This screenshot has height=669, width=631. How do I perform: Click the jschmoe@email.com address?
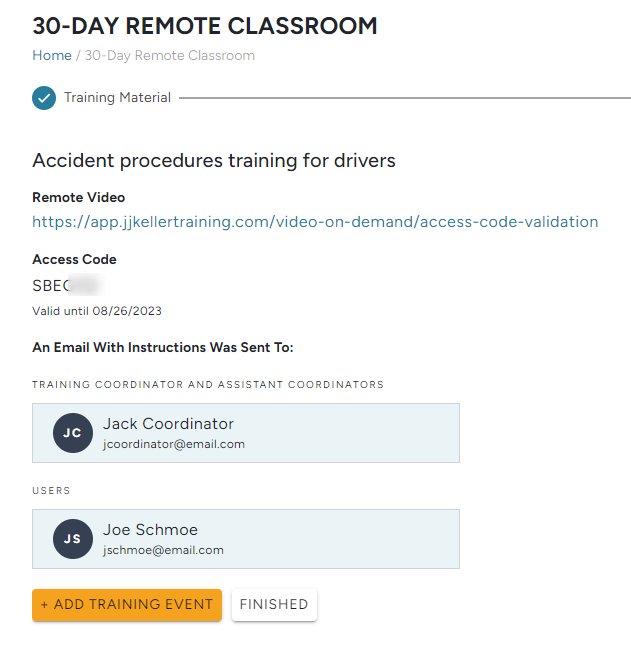[x=163, y=550]
